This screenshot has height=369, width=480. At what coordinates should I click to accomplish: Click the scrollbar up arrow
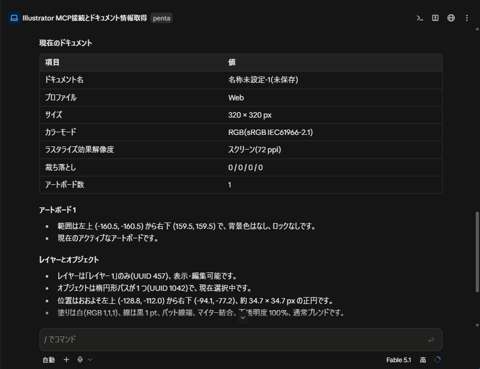477,29
